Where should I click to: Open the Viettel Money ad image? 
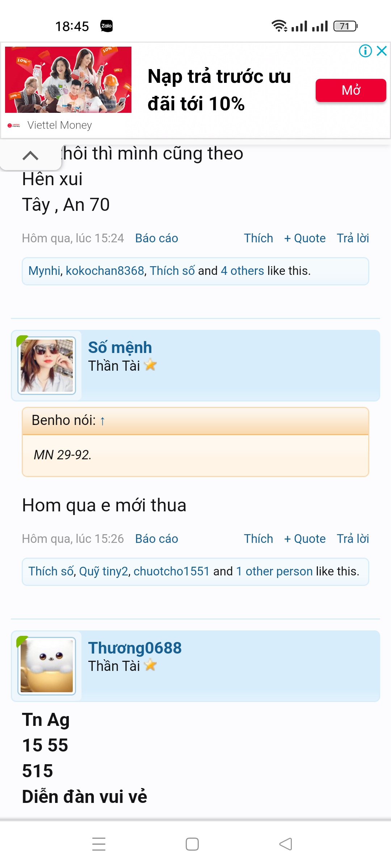pos(68,80)
